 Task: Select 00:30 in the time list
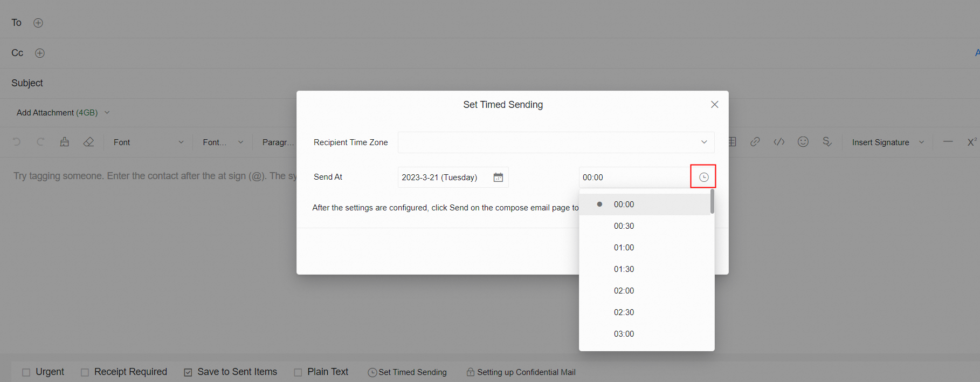pos(646,226)
